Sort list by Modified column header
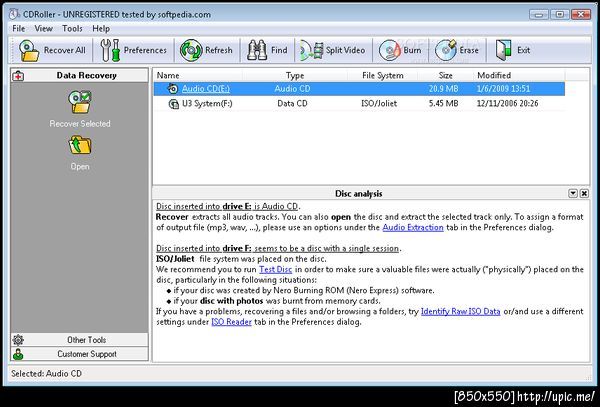This screenshot has width=600, height=407. [518, 75]
